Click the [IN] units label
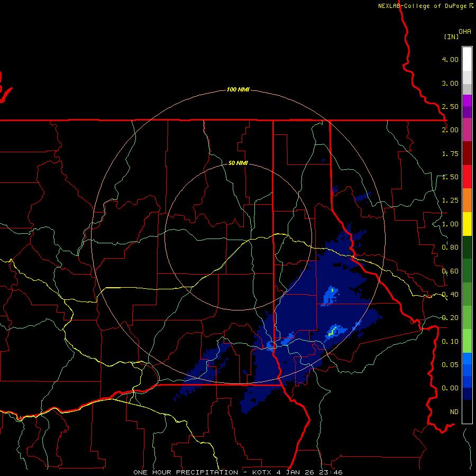 (x=451, y=36)
